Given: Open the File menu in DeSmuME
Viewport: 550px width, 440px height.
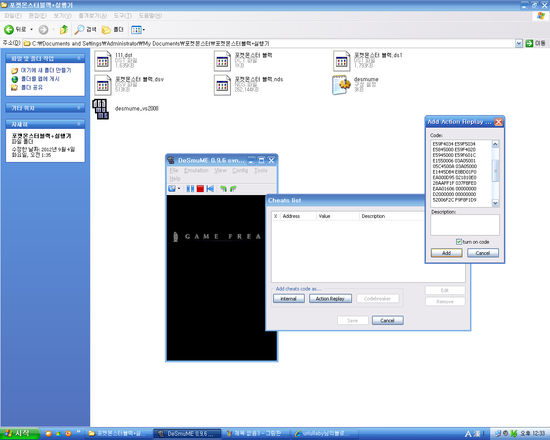Looking at the screenshot, I should point(174,170).
